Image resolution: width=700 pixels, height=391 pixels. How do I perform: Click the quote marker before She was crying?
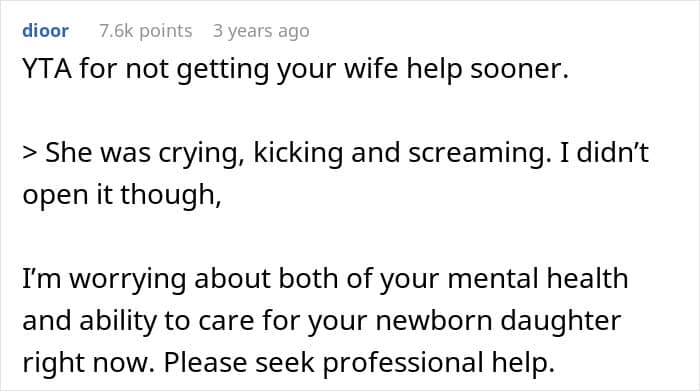[x=30, y=153]
